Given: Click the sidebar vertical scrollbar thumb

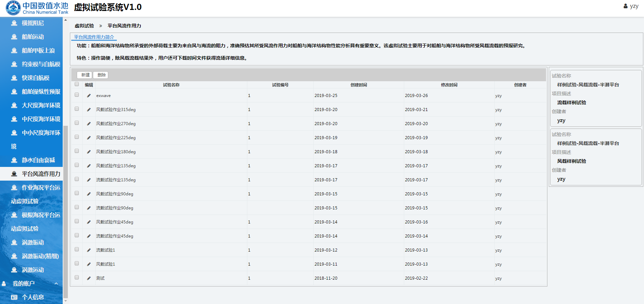Looking at the screenshot, I should pos(65,212).
